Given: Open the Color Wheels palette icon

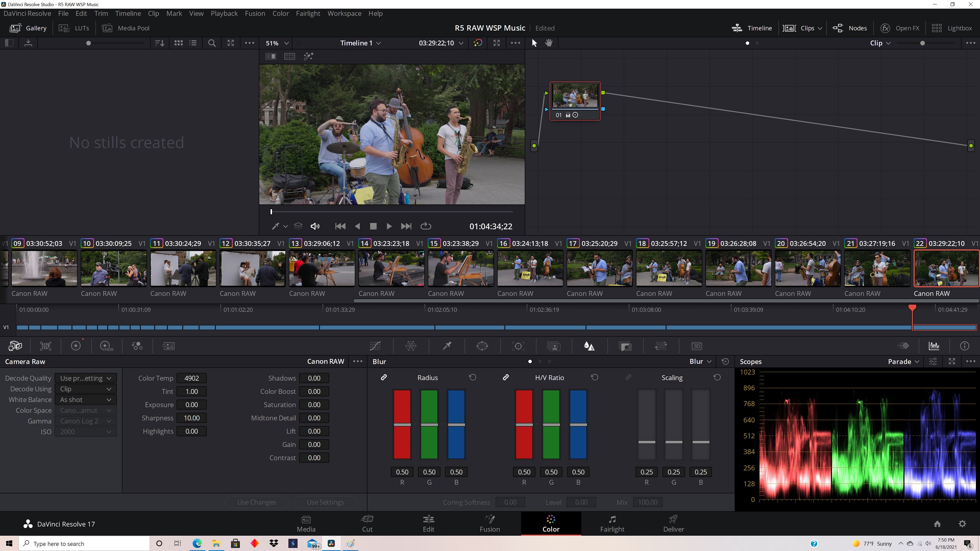Looking at the screenshot, I should 76,346.
